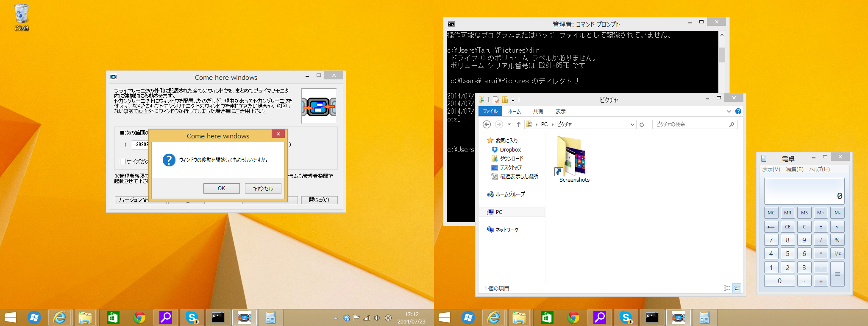Launch Chrome from the taskbar with the clock
This screenshot has width=868, height=326.
tap(139, 318)
